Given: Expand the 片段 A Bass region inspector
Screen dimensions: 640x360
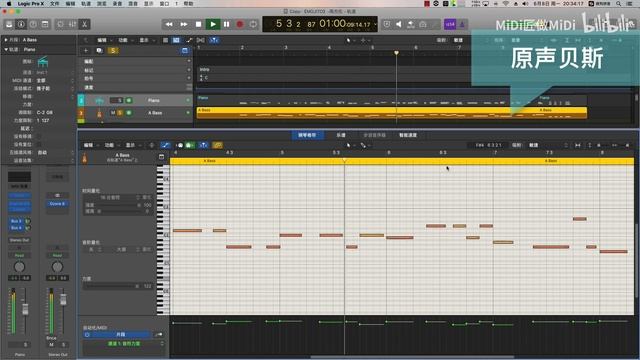Looking at the screenshot, I should pyautogui.click(x=6, y=40).
